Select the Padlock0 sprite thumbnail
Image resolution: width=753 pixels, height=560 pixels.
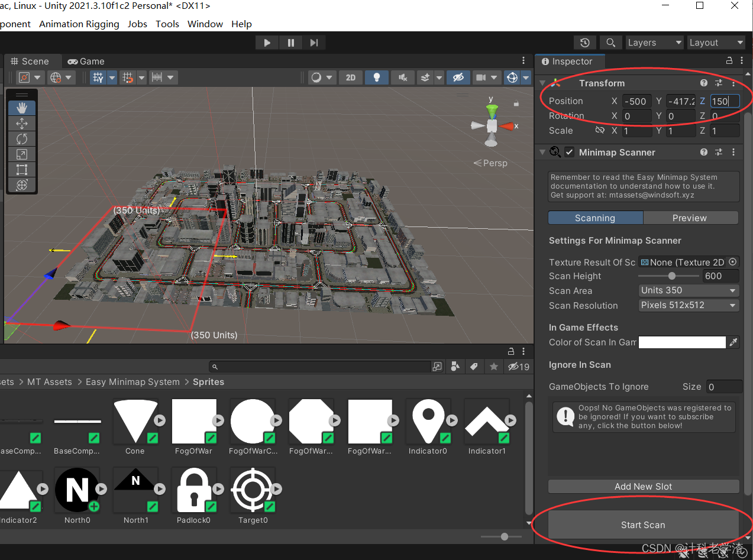tap(195, 490)
